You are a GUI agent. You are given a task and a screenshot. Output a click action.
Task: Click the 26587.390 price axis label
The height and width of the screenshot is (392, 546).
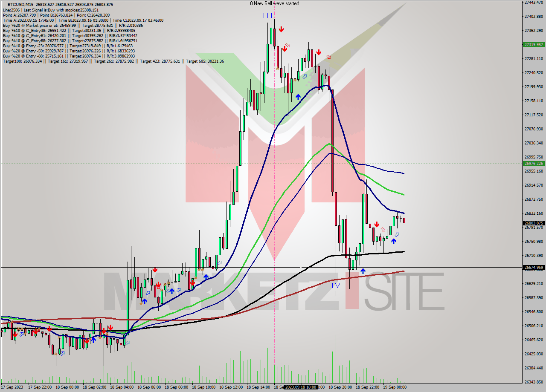(534, 297)
